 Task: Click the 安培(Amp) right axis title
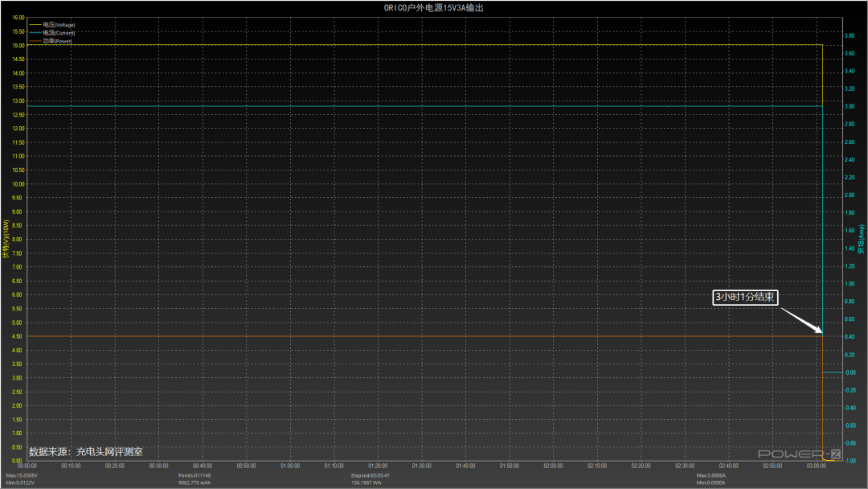pos(862,239)
